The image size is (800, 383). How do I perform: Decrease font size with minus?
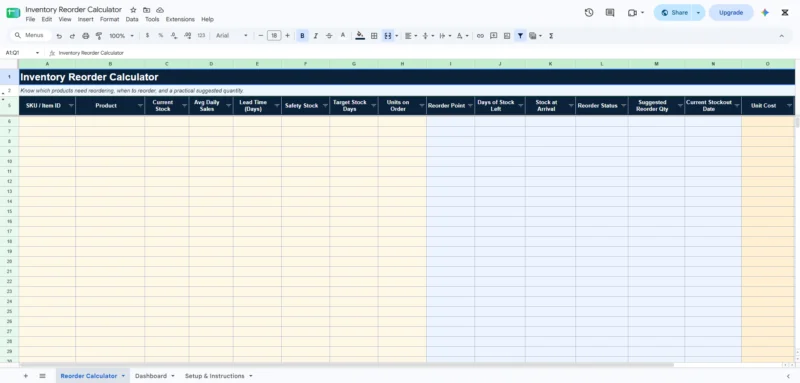261,36
